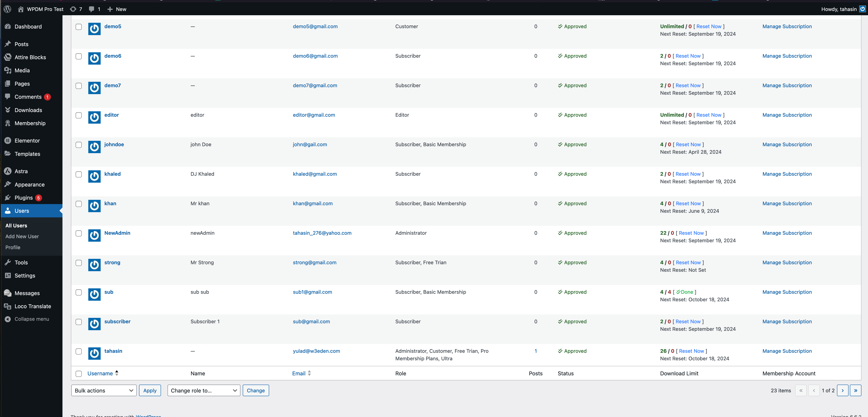This screenshot has height=417, width=868.
Task: Click the Elementor sidebar icon
Action: click(8, 141)
